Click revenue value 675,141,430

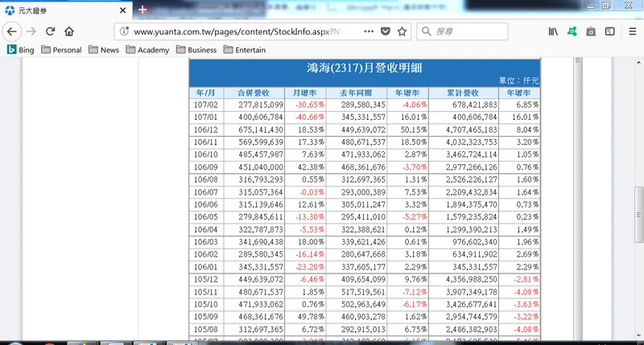coord(261,130)
